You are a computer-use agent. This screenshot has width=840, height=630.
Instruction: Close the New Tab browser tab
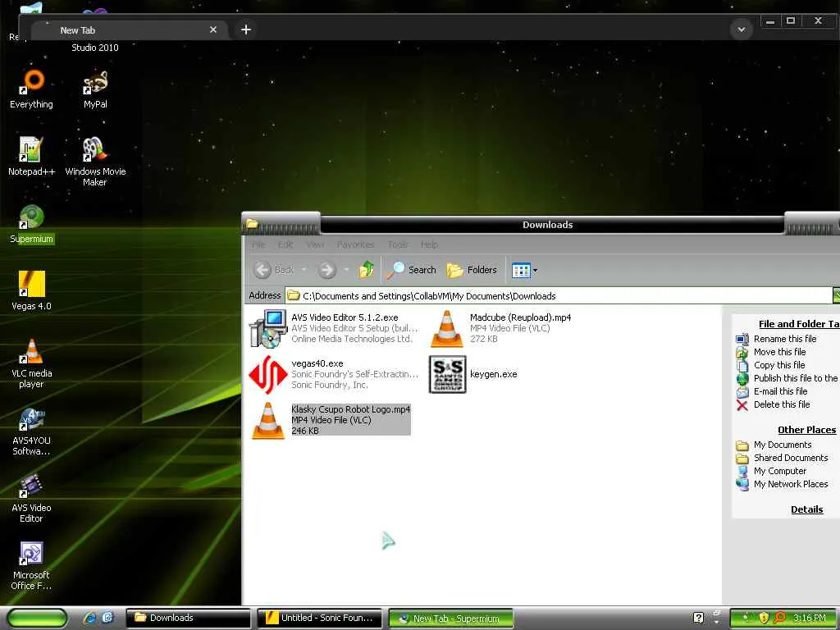(213, 30)
